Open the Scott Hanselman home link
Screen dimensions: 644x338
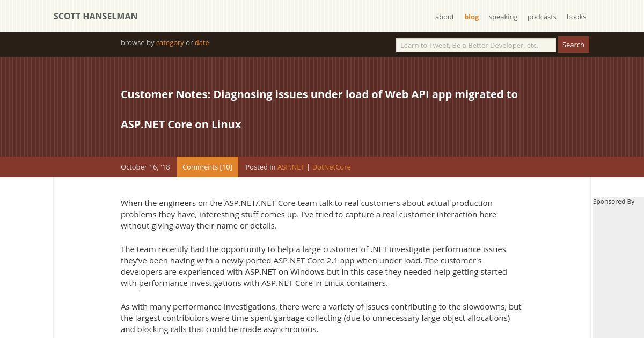click(x=96, y=16)
